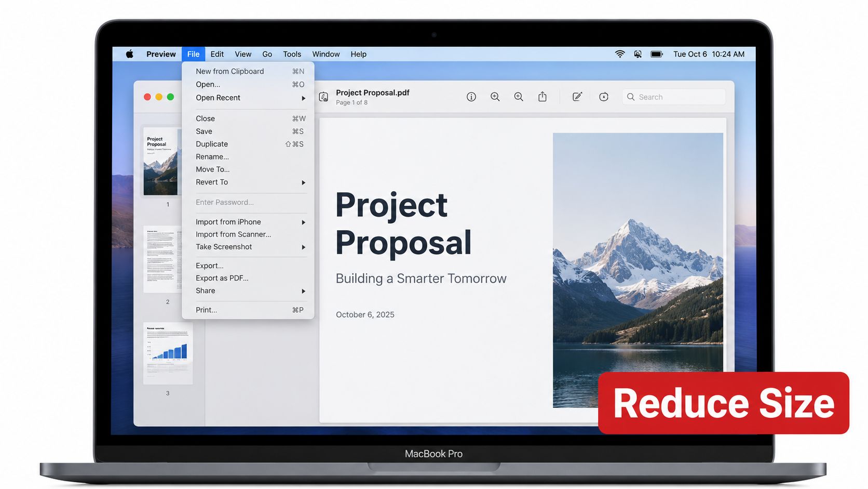Select the Duplicate menu item
The width and height of the screenshot is (868, 489).
(x=248, y=144)
